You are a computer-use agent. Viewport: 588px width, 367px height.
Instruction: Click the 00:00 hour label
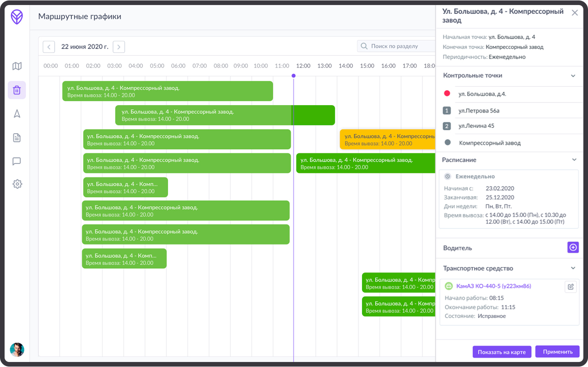tap(51, 66)
